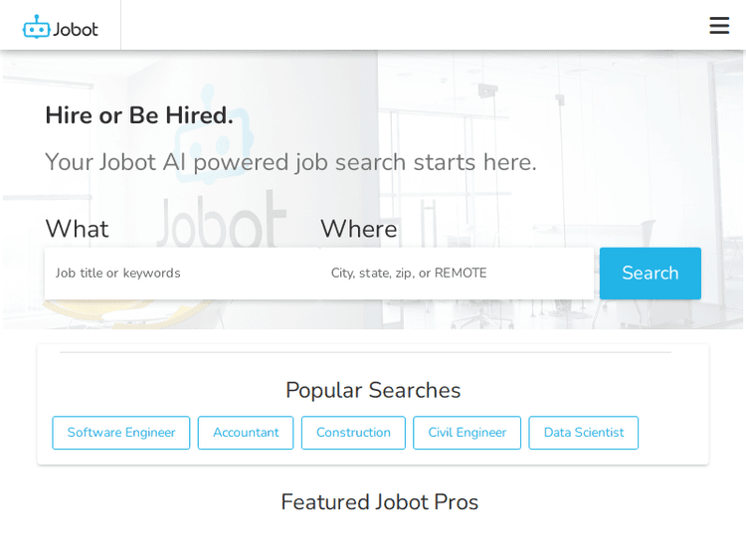Focus the City, state, zip location field

[x=457, y=274]
